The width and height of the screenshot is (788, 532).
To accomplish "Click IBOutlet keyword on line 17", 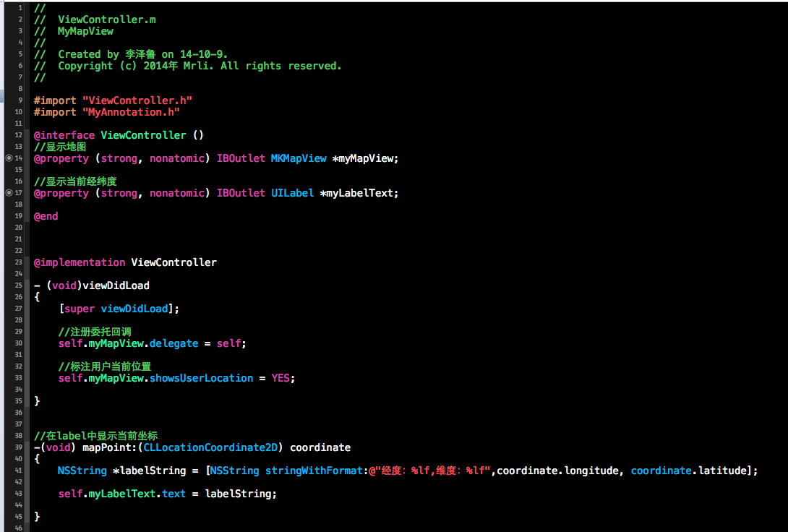I will (241, 193).
